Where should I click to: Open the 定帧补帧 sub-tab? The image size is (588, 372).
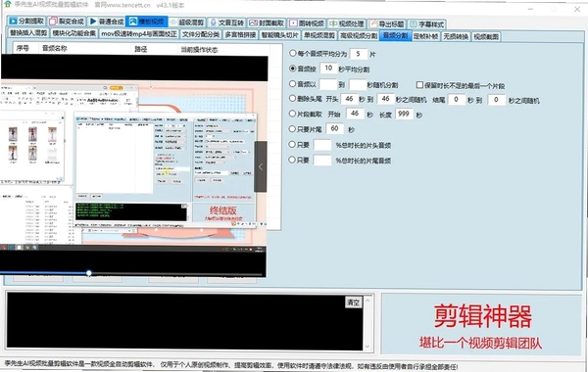(425, 36)
